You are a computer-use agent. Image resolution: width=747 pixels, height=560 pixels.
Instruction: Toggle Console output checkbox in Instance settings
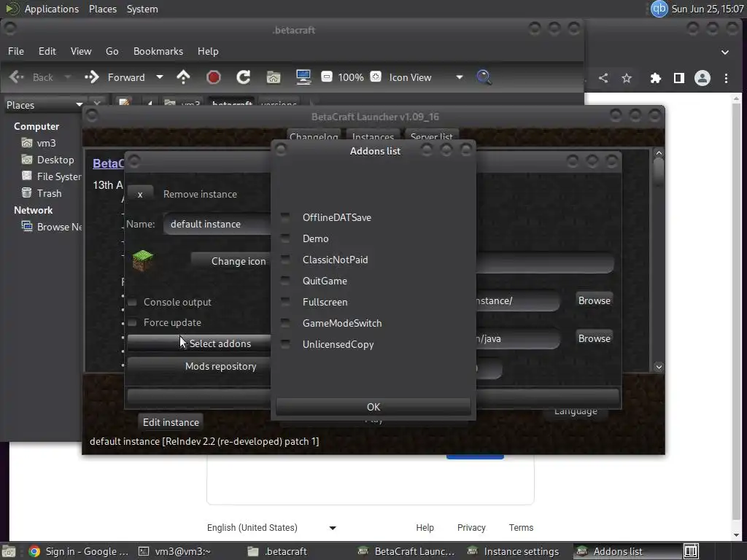133,303
